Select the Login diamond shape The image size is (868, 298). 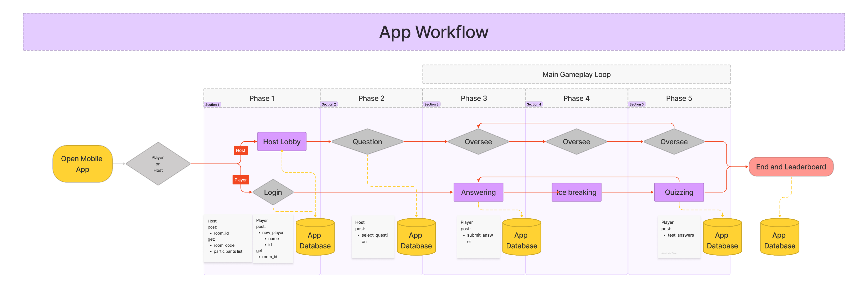coord(273,192)
